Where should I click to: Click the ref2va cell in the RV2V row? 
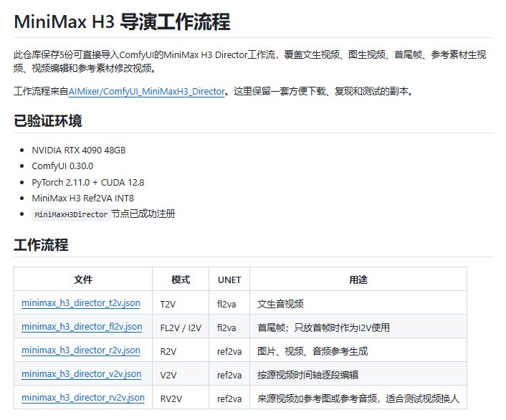[x=229, y=398]
